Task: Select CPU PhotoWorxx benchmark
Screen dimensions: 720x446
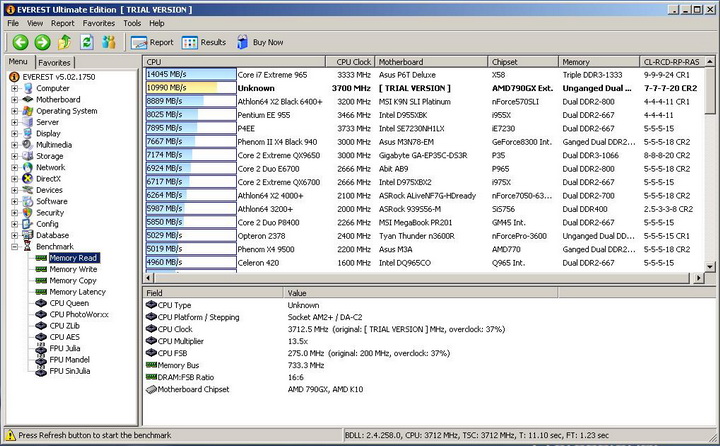Action: point(79,314)
